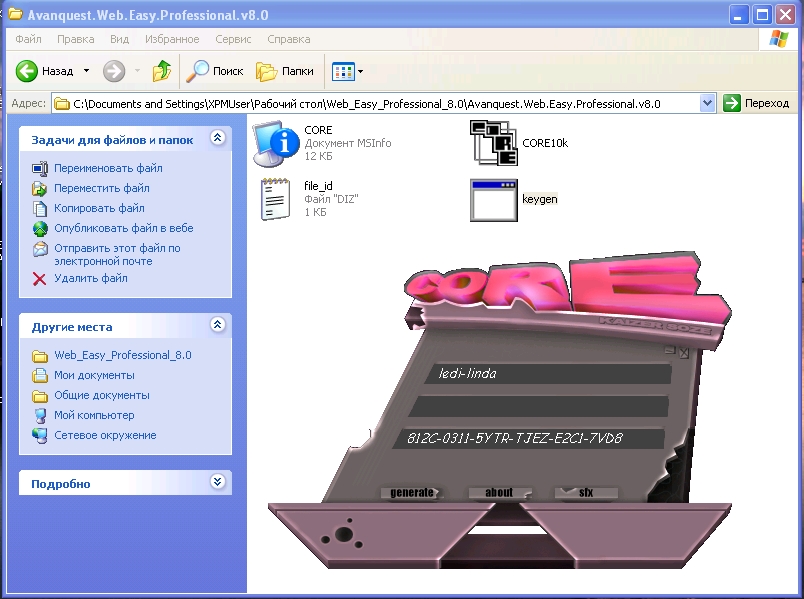Click the red X delete icon

(39, 278)
